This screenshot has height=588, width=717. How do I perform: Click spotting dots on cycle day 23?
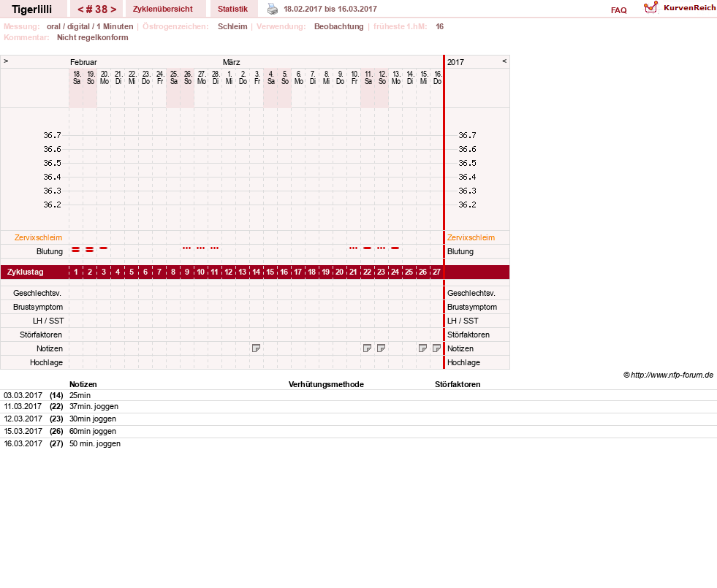click(x=381, y=248)
